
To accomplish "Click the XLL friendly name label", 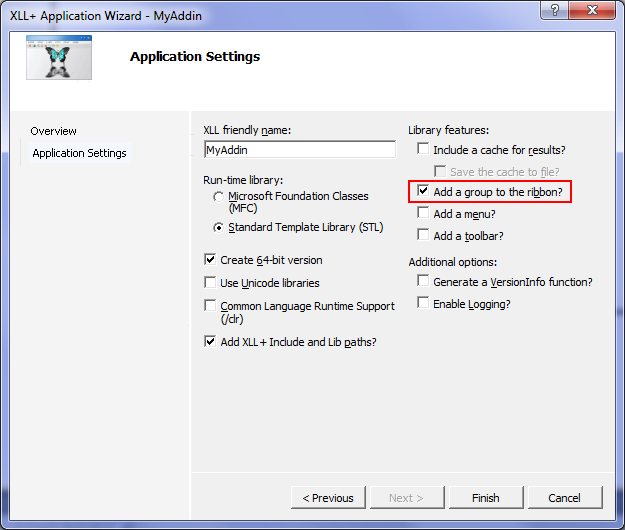I will (x=247, y=130).
